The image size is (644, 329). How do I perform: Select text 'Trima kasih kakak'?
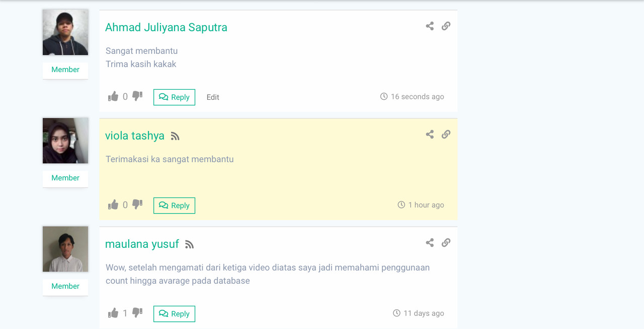141,64
